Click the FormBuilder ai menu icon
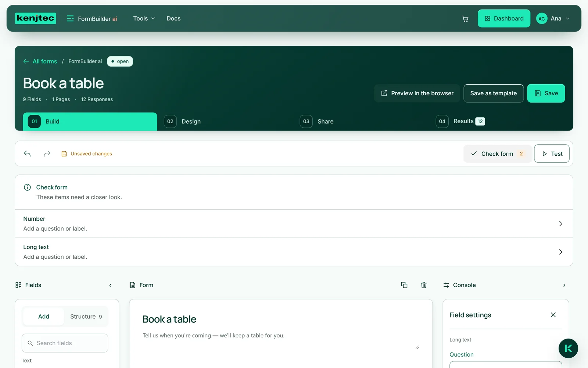588x368 pixels. 70,18
